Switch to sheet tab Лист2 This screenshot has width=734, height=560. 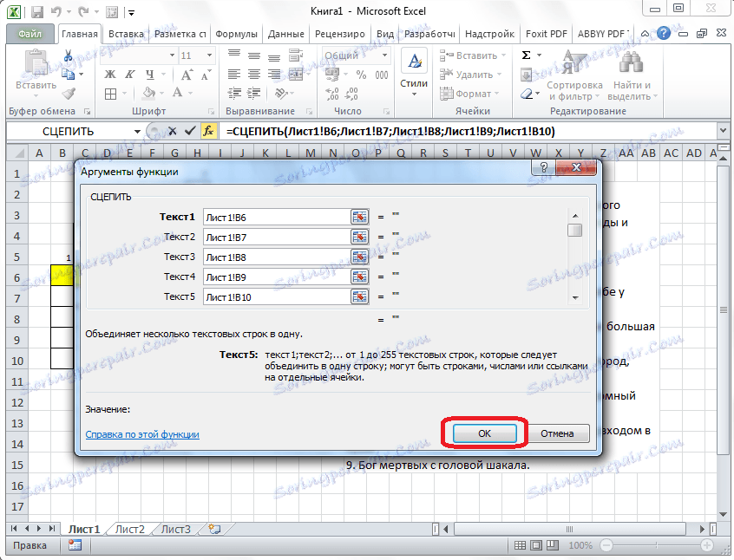[x=129, y=529]
